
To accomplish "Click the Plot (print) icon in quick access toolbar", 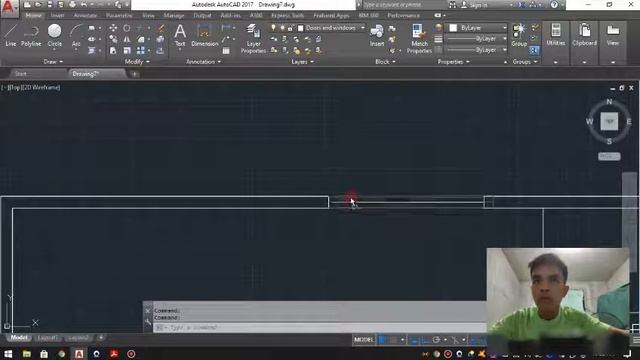I will pyautogui.click(x=72, y=4).
